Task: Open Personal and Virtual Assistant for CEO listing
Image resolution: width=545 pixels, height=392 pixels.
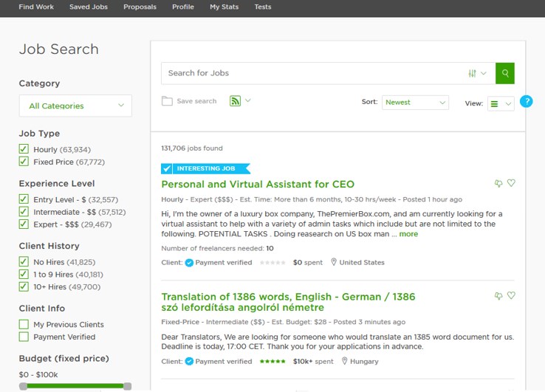Action: 258,184
